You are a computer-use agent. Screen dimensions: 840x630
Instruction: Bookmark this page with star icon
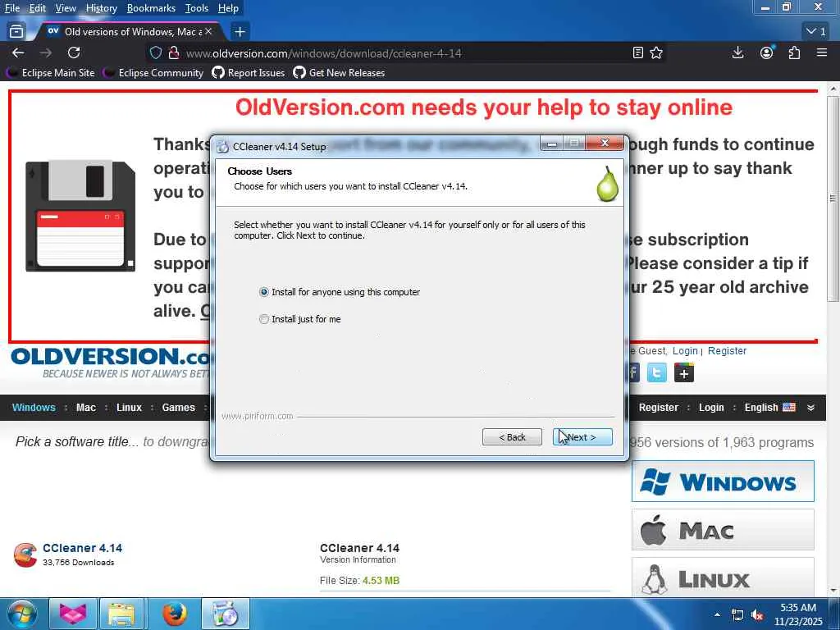[656, 53]
